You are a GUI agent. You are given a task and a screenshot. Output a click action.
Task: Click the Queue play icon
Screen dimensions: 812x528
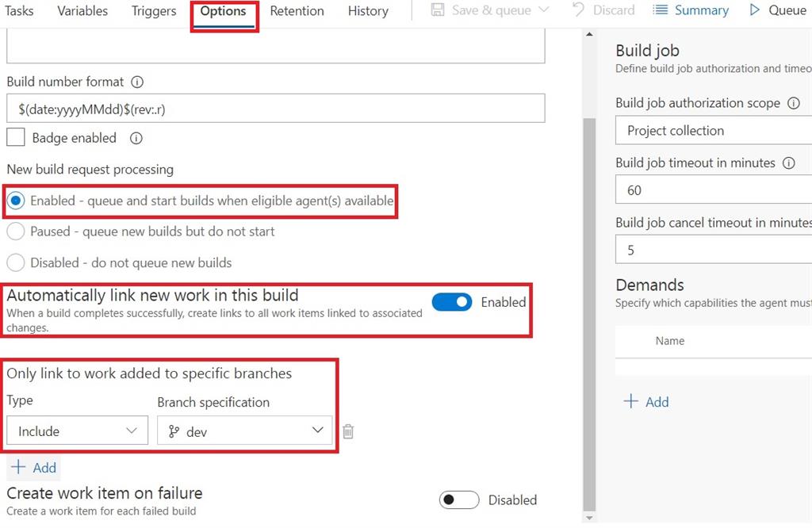coord(754,10)
